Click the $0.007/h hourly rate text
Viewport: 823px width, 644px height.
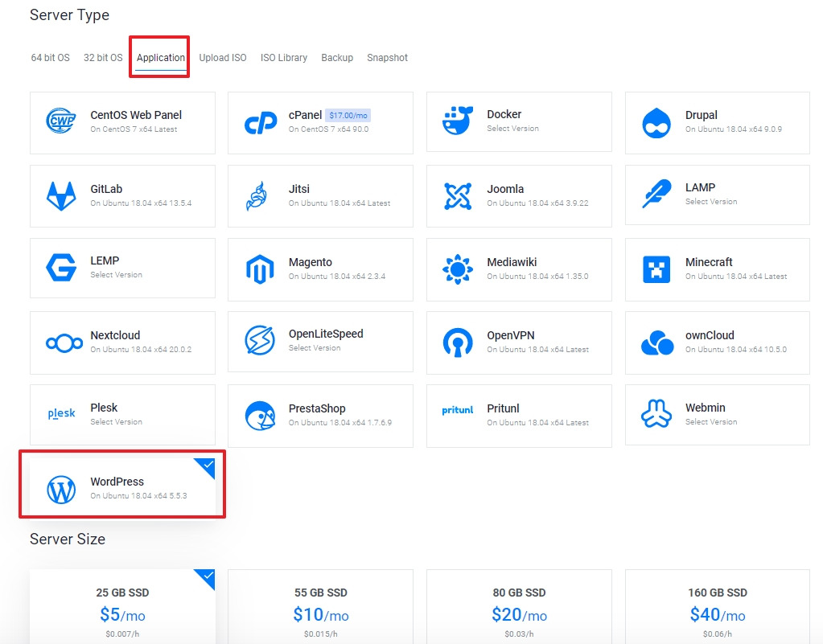[122, 634]
